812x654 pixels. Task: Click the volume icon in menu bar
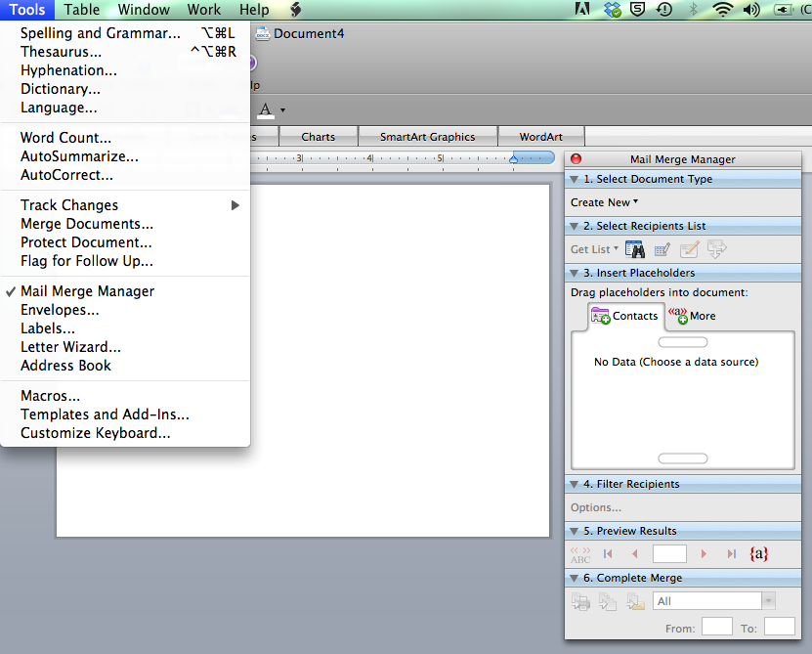750,10
